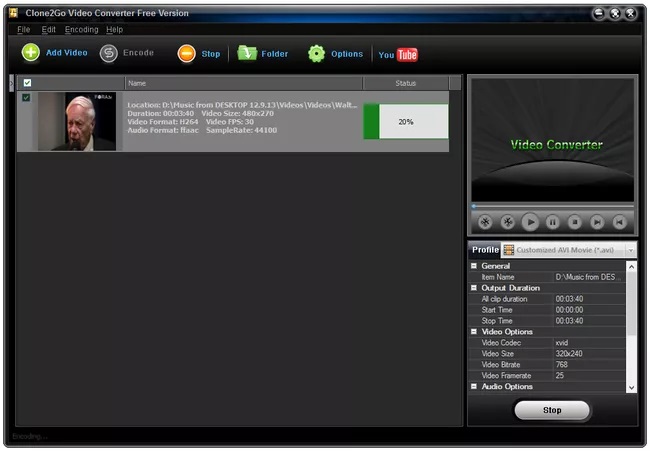Click the 20% encoding progress bar
Image resolution: width=650 pixels, height=451 pixels.
tap(406, 121)
